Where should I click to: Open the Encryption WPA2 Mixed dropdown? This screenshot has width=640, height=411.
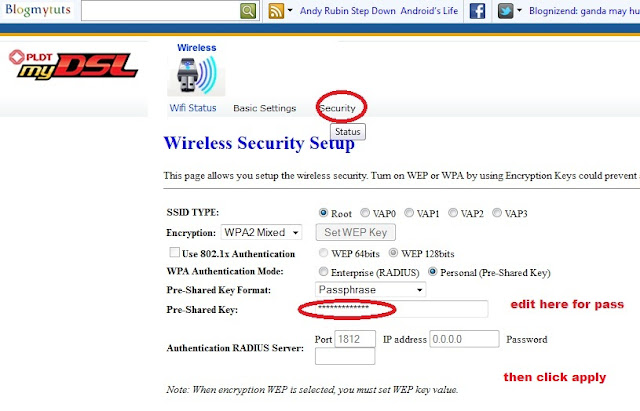click(x=261, y=233)
